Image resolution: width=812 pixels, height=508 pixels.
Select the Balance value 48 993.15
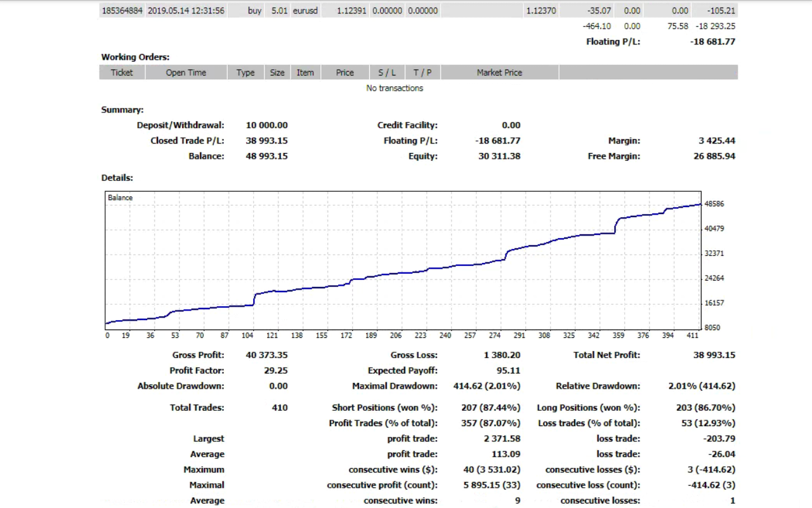[266, 156]
